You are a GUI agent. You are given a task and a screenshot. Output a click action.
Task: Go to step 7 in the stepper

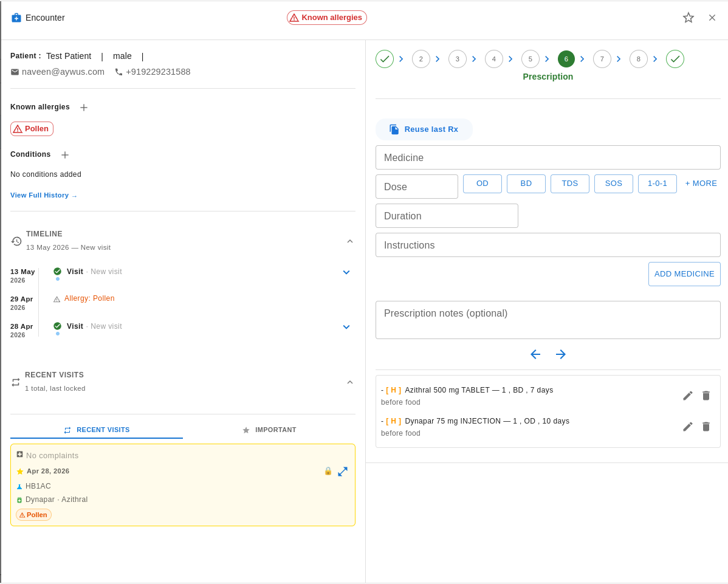[x=602, y=59]
